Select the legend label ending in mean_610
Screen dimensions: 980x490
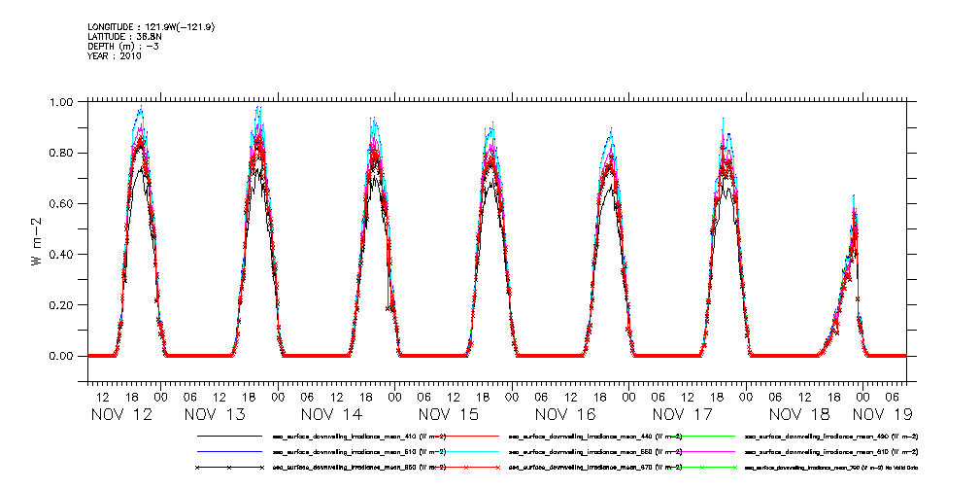[832, 452]
